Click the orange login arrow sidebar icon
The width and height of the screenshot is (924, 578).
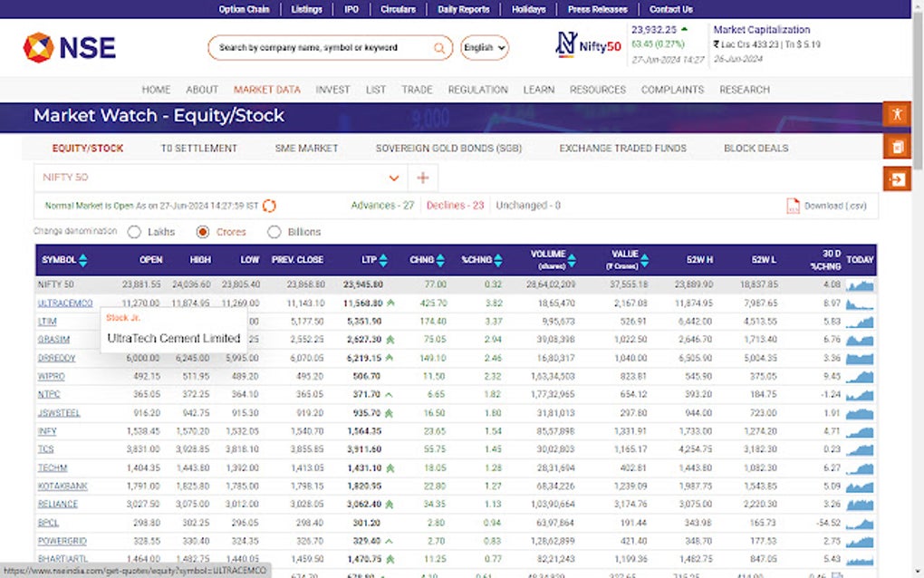896,178
